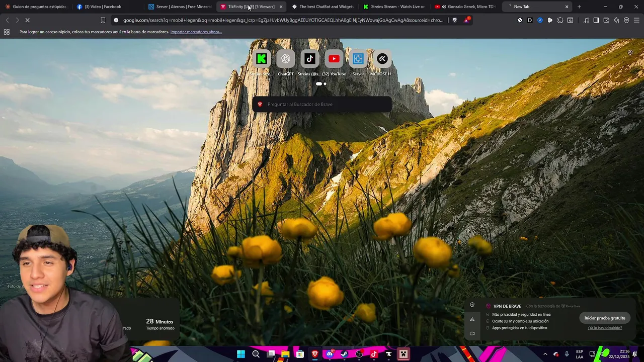Viewport: 644px width, 362px height.
Task: Open File Explorer from taskbar
Action: 285,354
